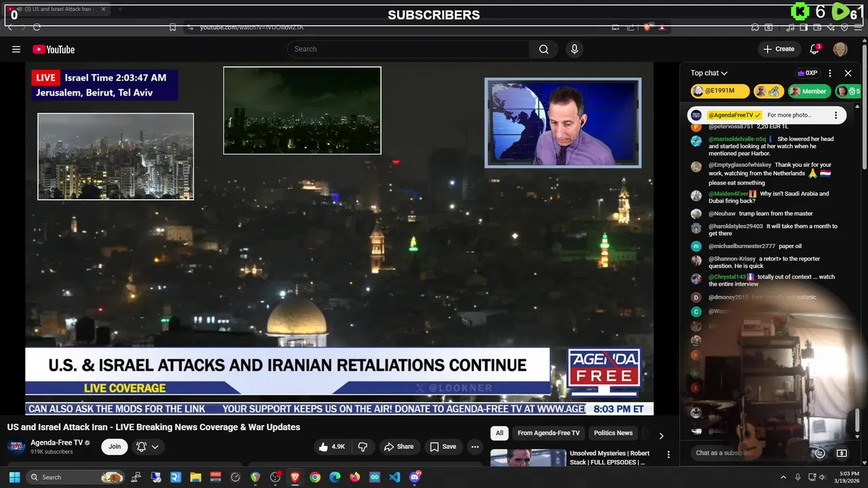868x488 pixels.
Task: Click the Super Chat purchase icon
Action: (842, 453)
